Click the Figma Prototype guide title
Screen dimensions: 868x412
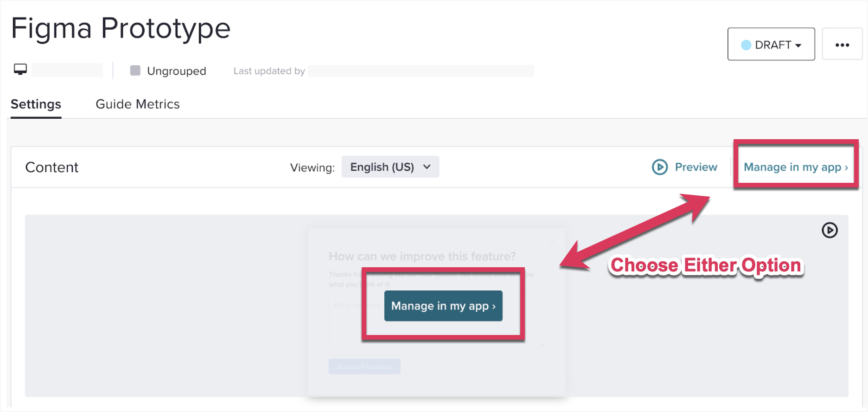pos(121,29)
